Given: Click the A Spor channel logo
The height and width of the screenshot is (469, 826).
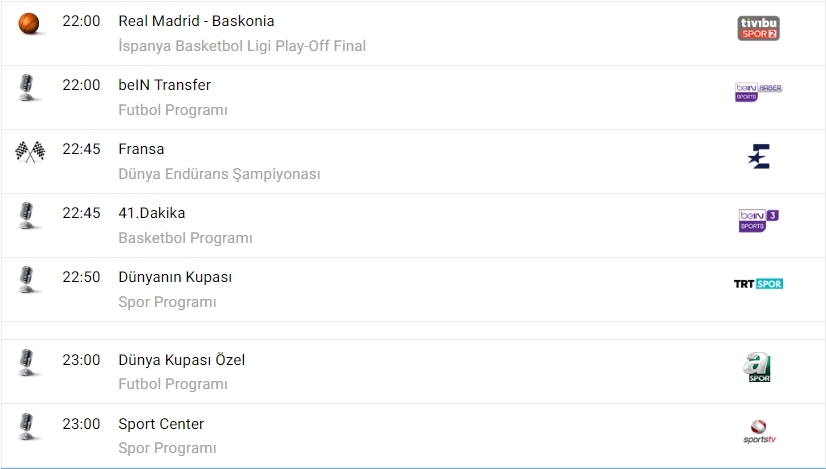Looking at the screenshot, I should pos(759,367).
